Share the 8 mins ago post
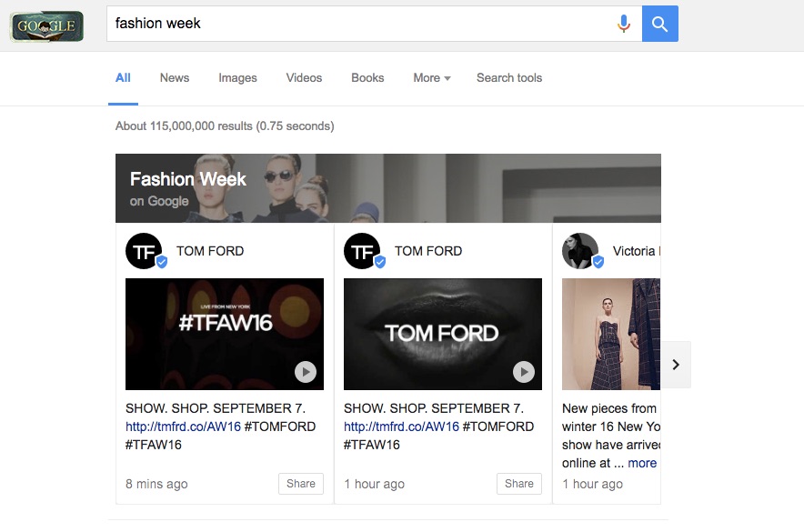Screen dimensions: 804x532 pos(301,484)
